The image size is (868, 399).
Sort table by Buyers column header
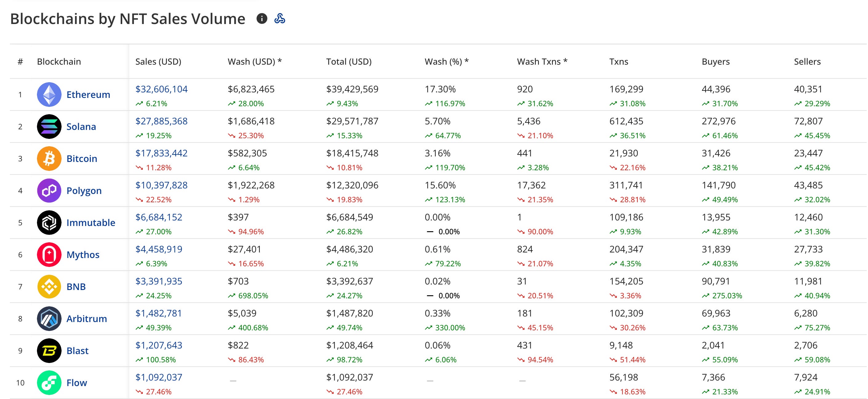coord(715,62)
